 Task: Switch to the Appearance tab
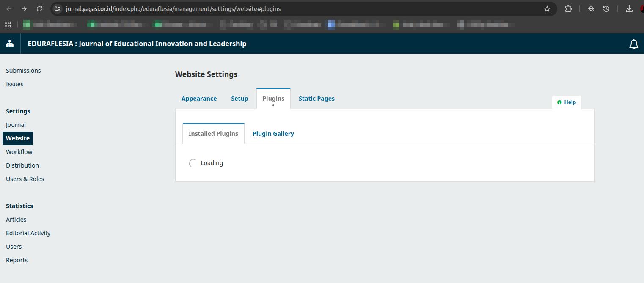click(x=199, y=99)
